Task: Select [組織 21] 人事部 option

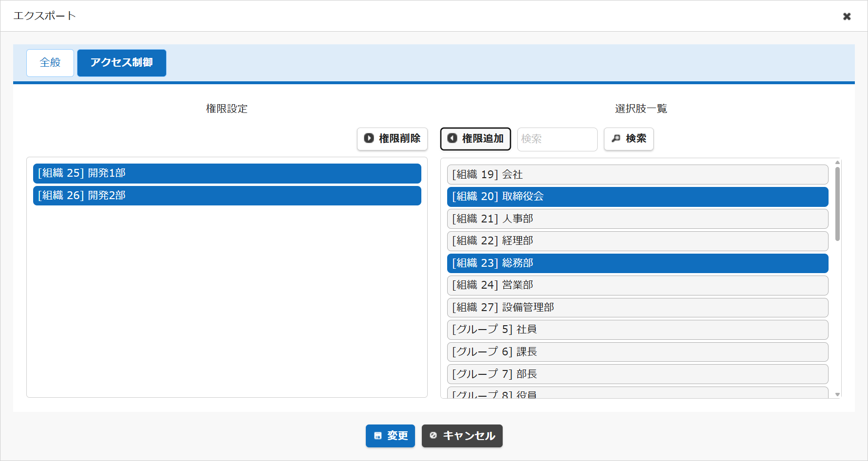Action: 638,219
